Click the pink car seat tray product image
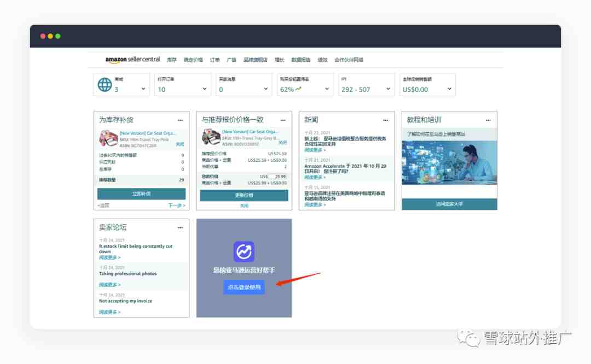Viewport: 591px width, 364px height. click(108, 138)
